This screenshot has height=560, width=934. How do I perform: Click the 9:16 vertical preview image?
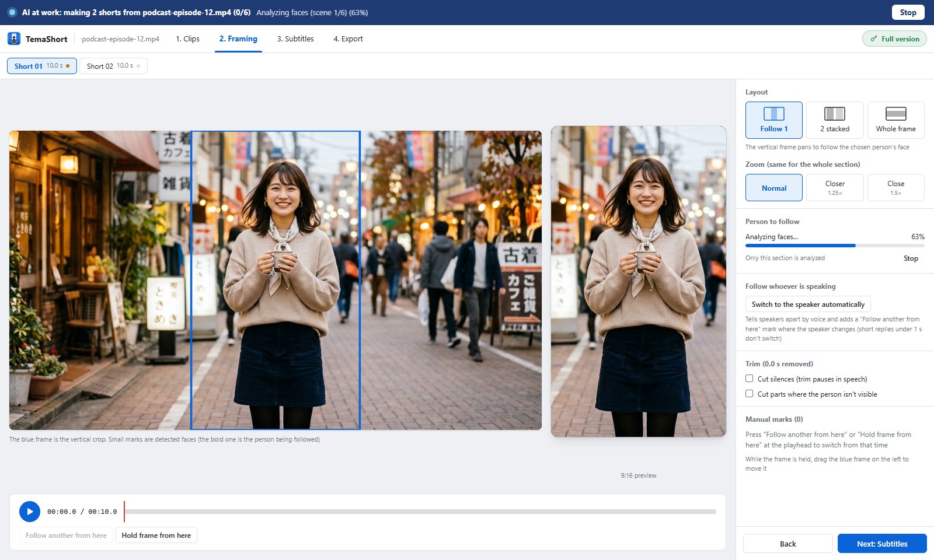point(639,281)
